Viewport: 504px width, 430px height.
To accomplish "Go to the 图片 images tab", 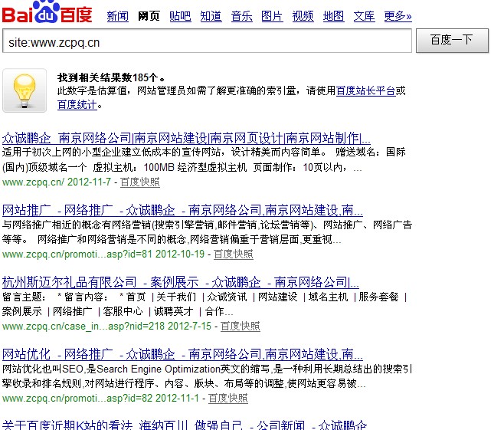I will pos(272,16).
